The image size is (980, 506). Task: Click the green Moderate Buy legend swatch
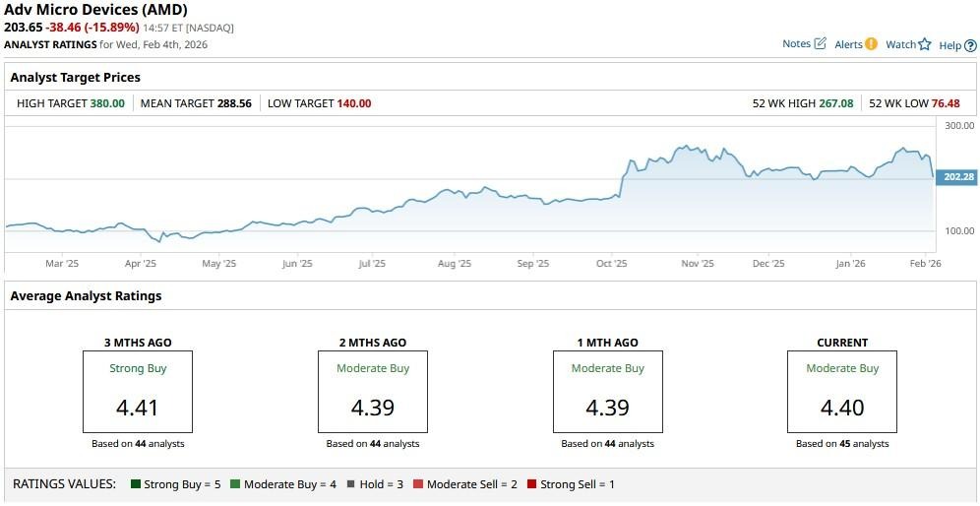[235, 484]
